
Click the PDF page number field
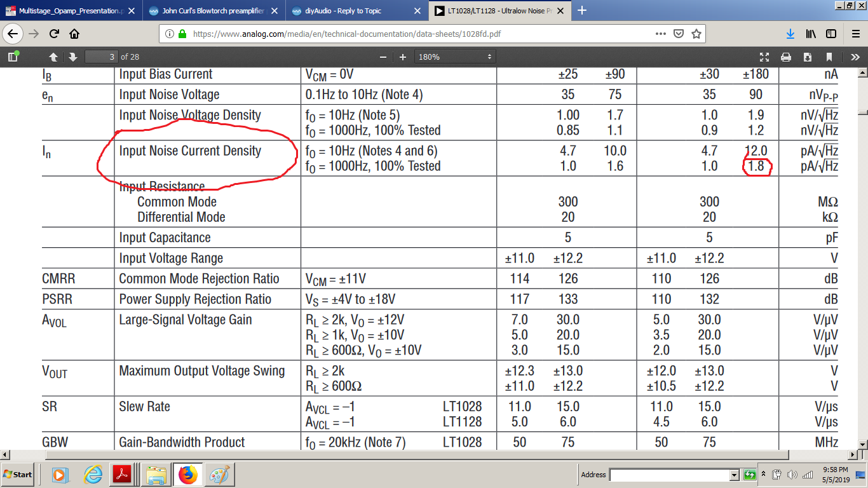pos(102,57)
